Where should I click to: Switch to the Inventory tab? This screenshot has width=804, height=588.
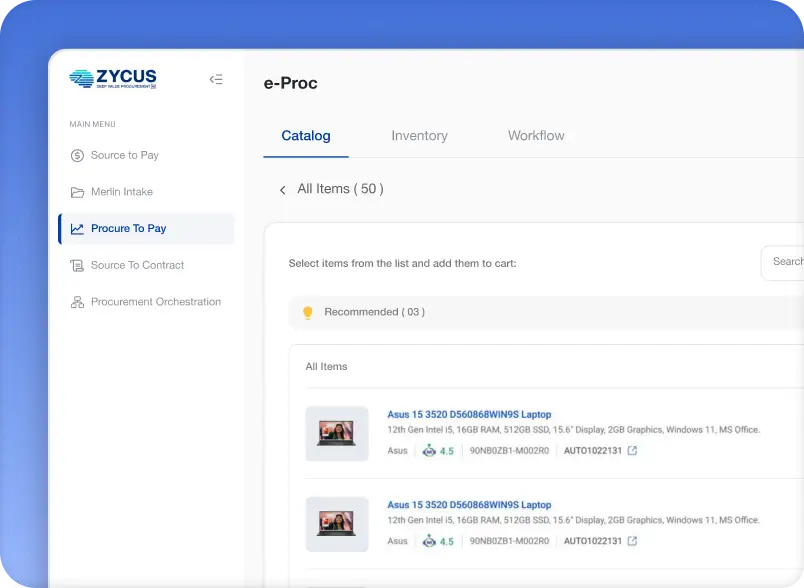419,136
